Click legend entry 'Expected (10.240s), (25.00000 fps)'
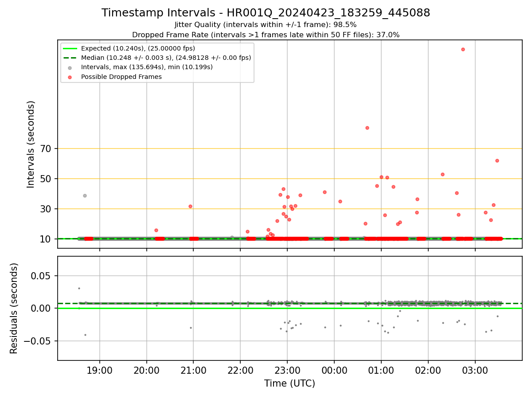This screenshot has width=532, height=399. [138, 48]
